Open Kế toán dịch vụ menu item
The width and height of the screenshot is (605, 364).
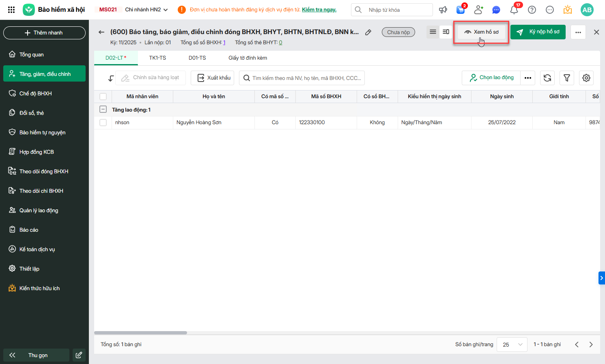(x=44, y=249)
